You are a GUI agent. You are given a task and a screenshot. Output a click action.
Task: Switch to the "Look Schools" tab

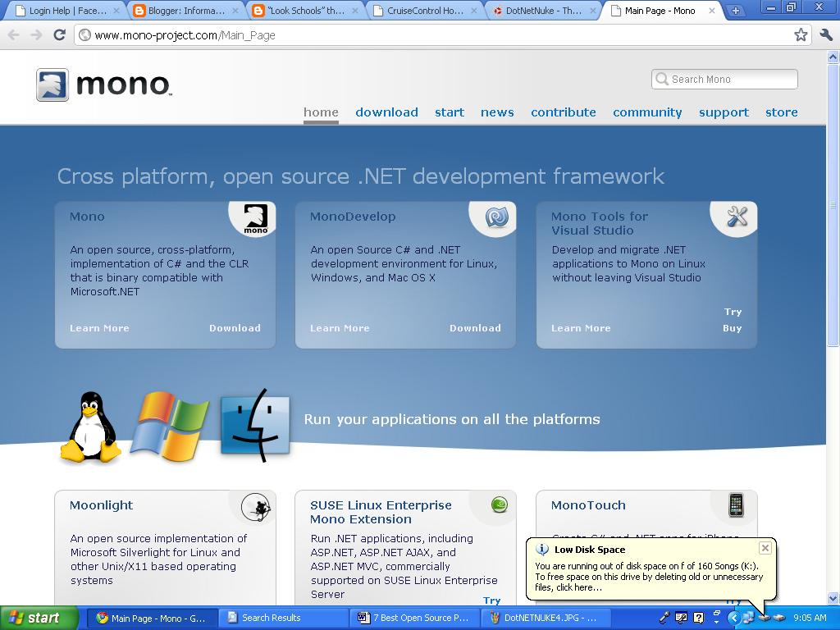click(306, 10)
